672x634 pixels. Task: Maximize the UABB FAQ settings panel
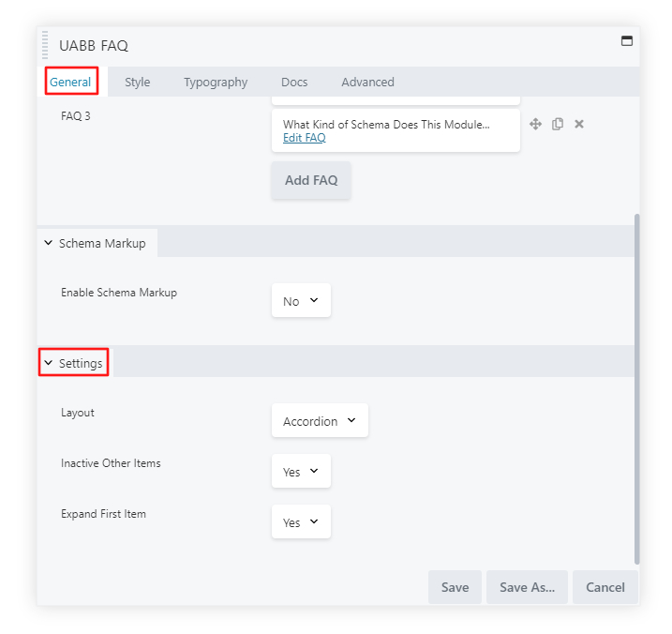[627, 41]
